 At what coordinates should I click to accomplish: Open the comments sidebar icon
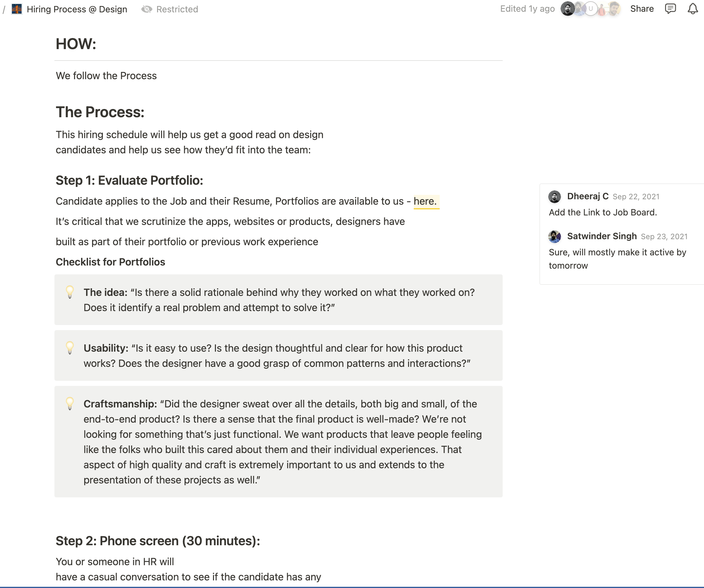click(670, 9)
